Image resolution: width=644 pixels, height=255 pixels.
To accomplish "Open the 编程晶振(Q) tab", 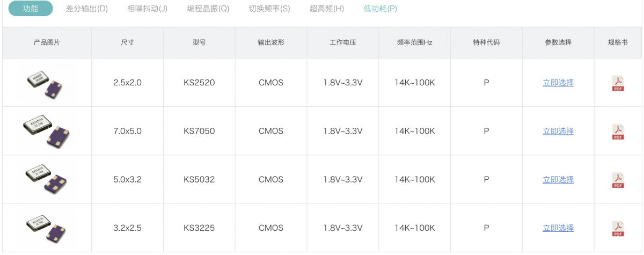I will tap(208, 9).
